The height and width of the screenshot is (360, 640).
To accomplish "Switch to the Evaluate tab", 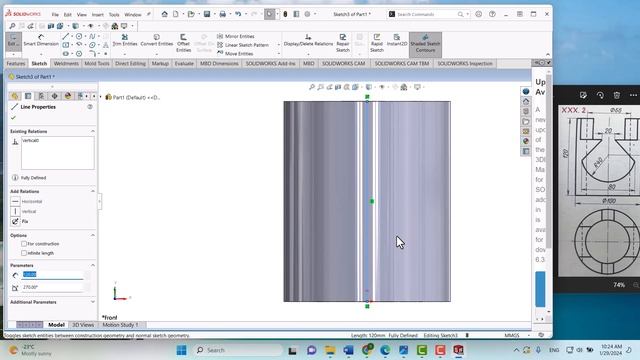I will pyautogui.click(x=184, y=64).
